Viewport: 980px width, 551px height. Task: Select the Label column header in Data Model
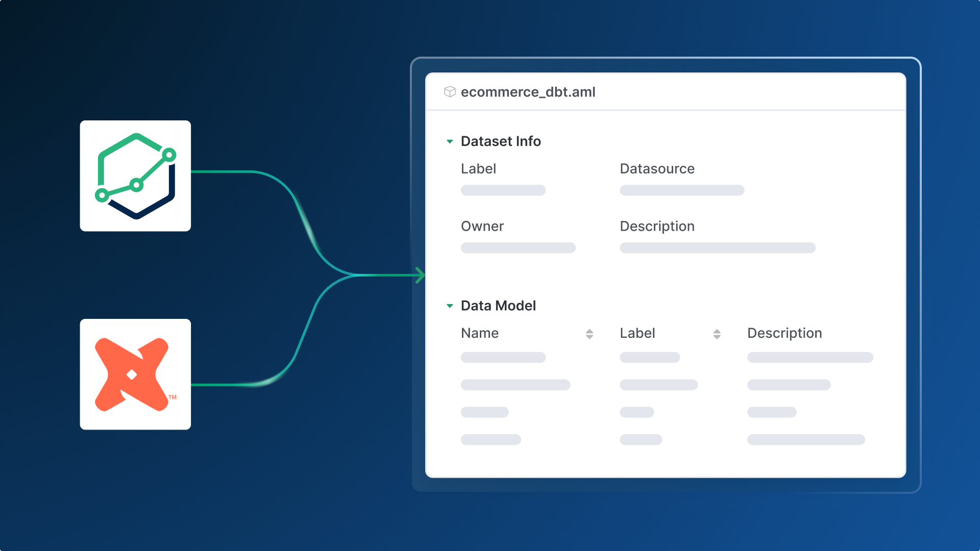637,333
